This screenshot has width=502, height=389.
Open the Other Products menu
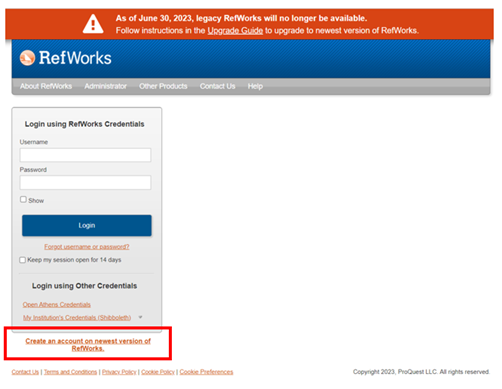[x=163, y=86]
